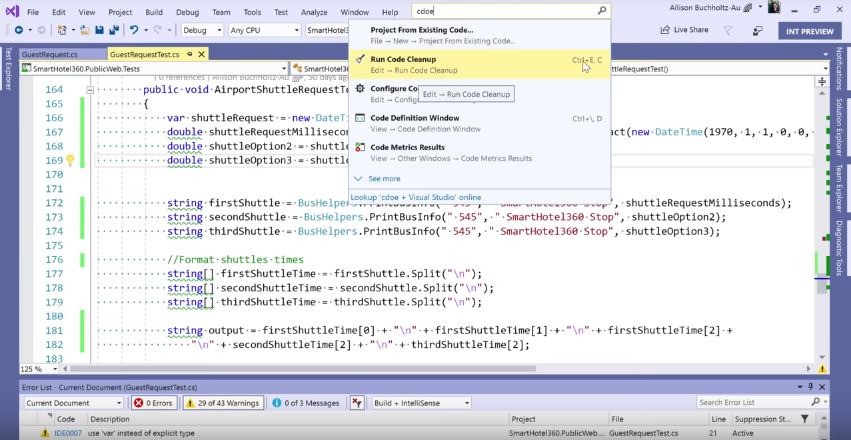Screen dimensions: 851x440
Task: Open the Test Explorer side tab
Action: 8,67
